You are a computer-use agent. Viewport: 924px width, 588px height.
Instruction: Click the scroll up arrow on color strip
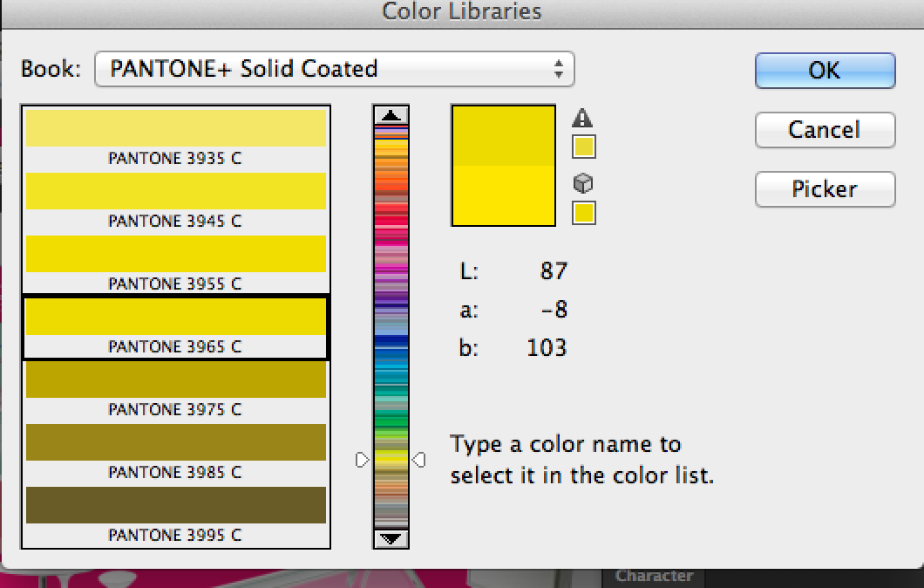click(391, 115)
